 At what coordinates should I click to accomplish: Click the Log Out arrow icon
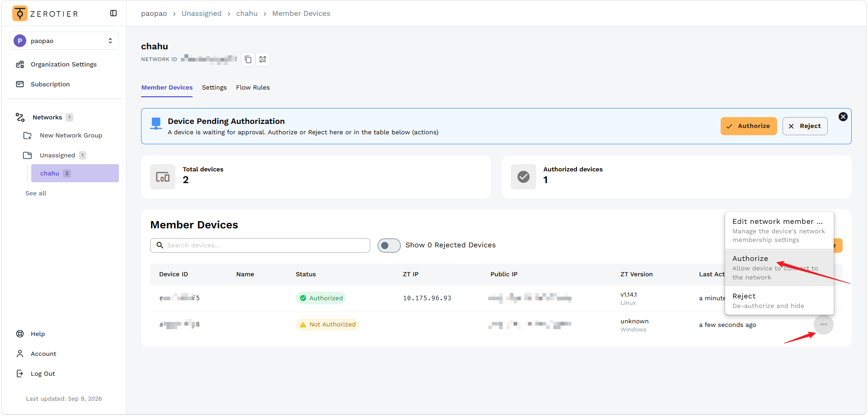(20, 373)
